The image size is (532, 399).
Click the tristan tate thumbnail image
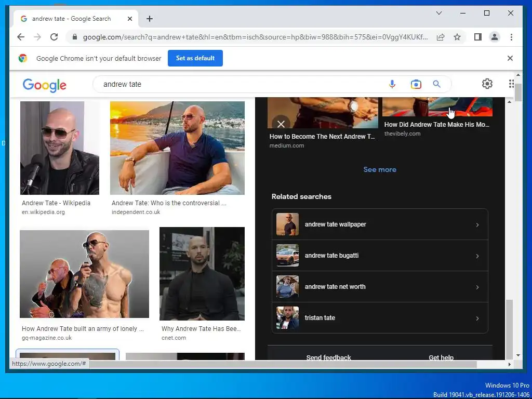tap(287, 318)
